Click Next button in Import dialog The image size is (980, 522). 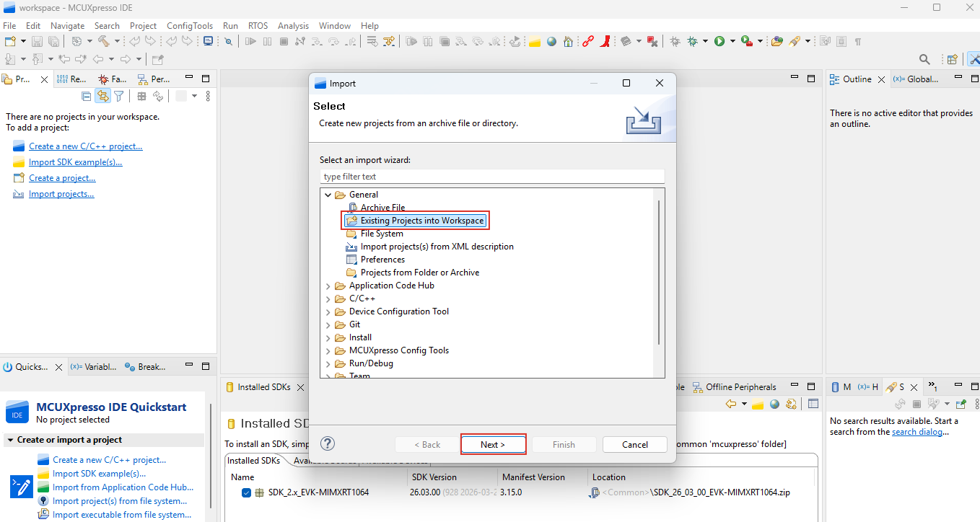click(493, 444)
